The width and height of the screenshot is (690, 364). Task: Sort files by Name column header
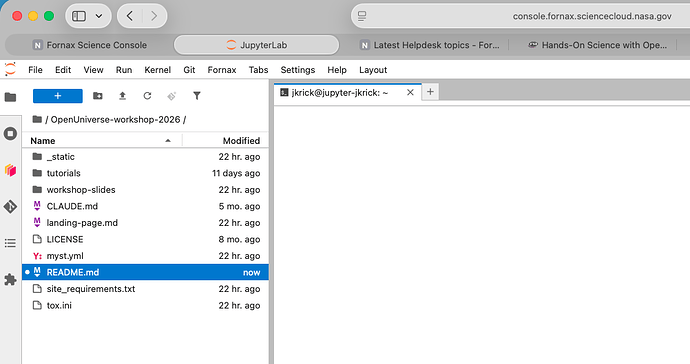coord(102,141)
